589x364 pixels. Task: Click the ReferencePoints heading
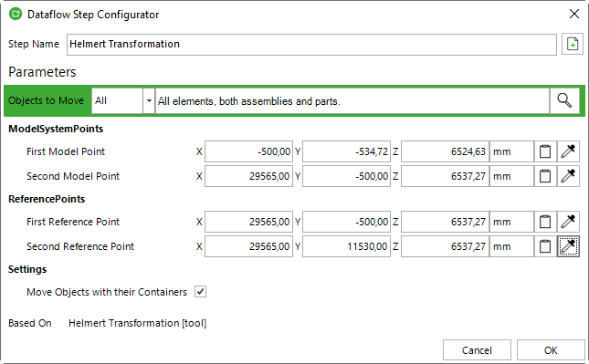[47, 199]
